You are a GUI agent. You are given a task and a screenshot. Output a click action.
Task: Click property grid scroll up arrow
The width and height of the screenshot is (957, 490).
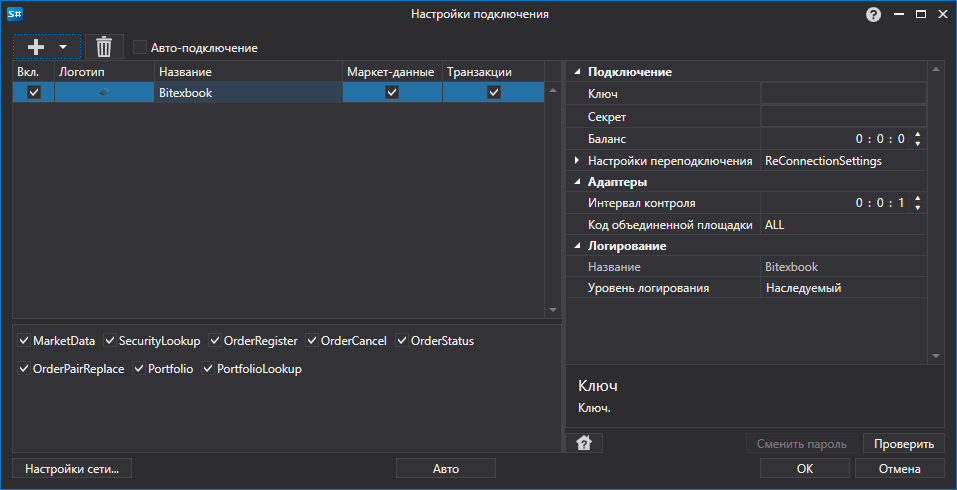click(936, 70)
